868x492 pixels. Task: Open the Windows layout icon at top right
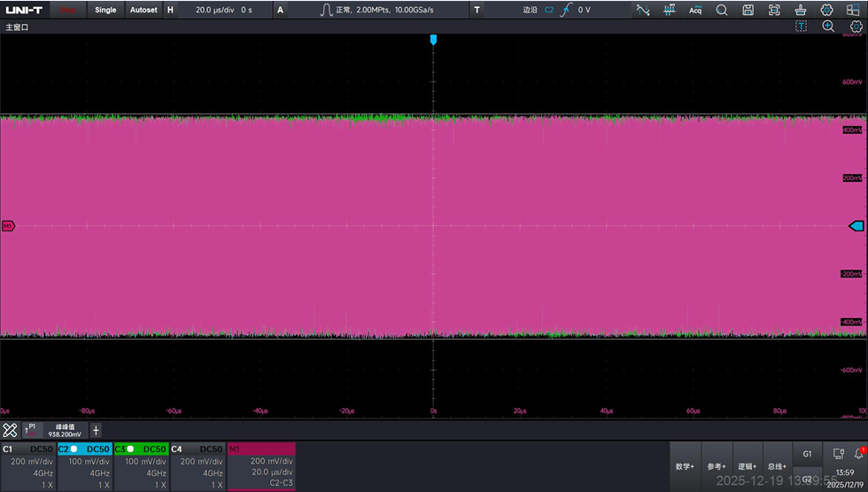pyautogui.click(x=853, y=10)
